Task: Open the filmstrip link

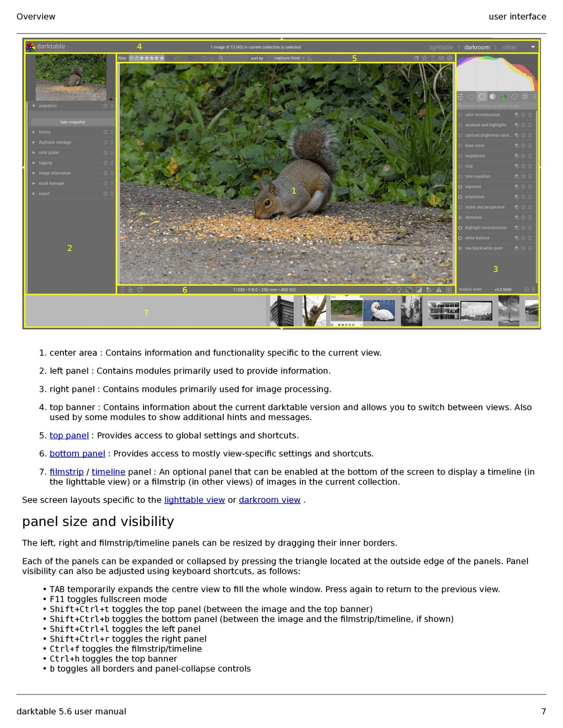Action: click(x=67, y=472)
